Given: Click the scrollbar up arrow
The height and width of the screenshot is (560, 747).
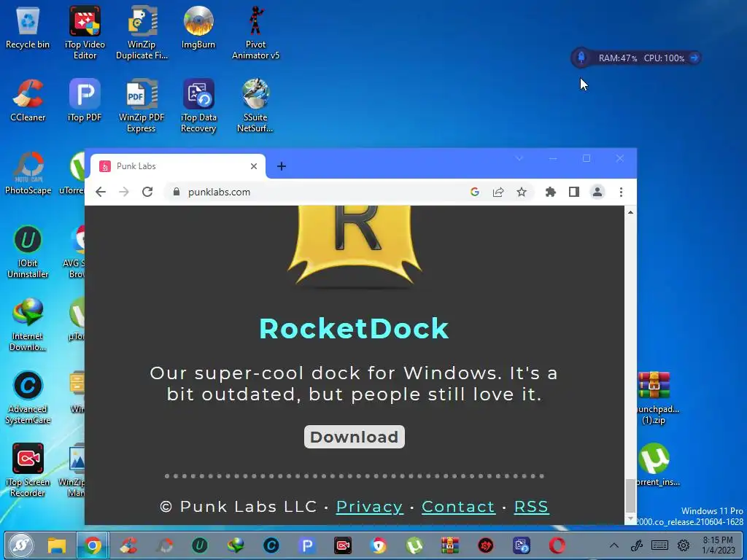Looking at the screenshot, I should click(x=630, y=212).
